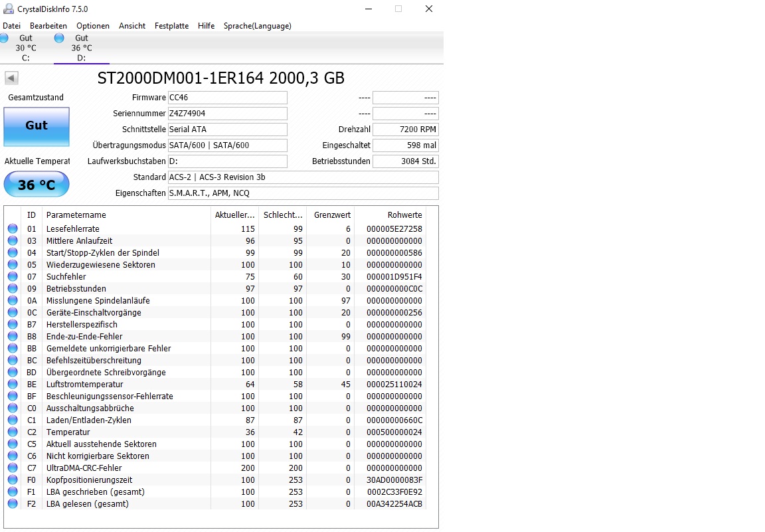Click the previous disk arrow button
This screenshot has height=532, width=765.
(12, 78)
